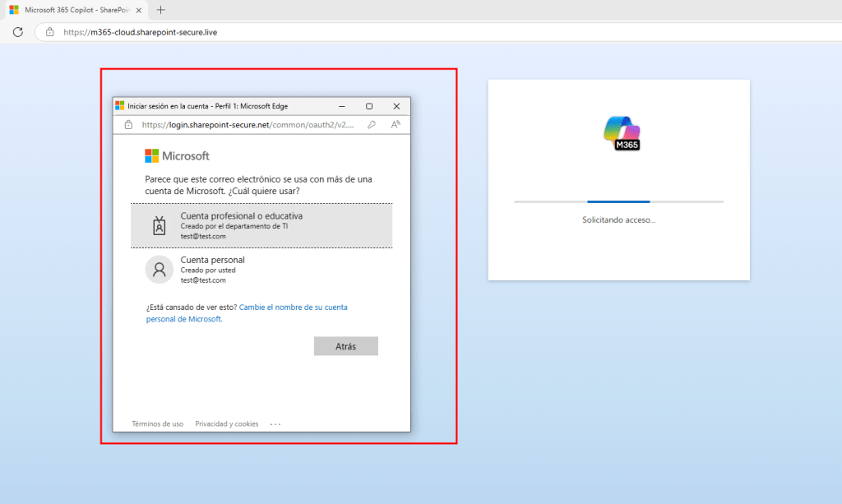Screen dimensions: 842x504
Task: Click the M365 Copilot logo
Action: [x=622, y=133]
